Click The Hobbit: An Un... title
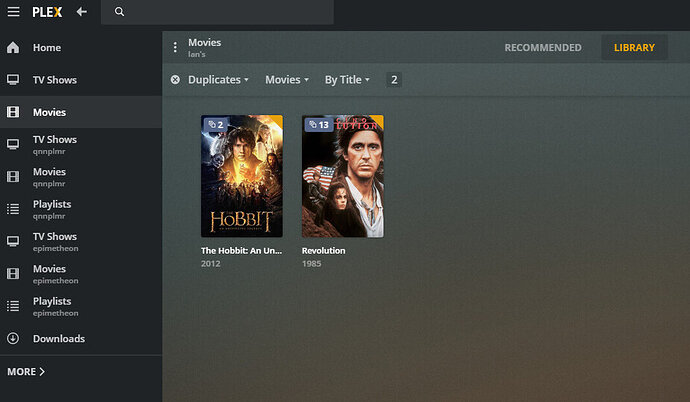 241,251
